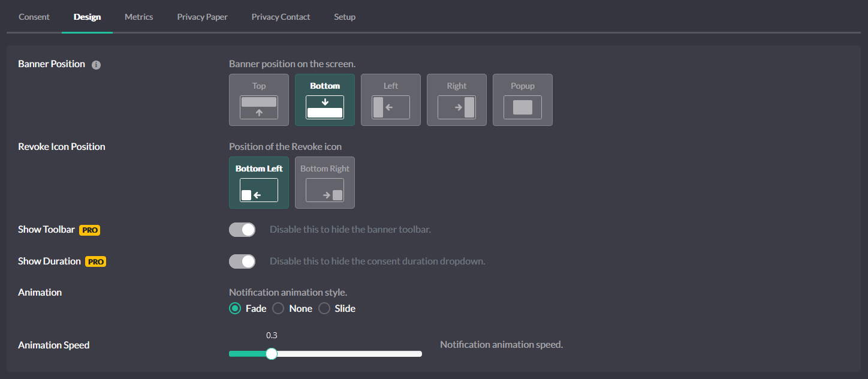This screenshot has height=379, width=868.
Task: Go to the Privacy Paper tab
Action: 202,17
